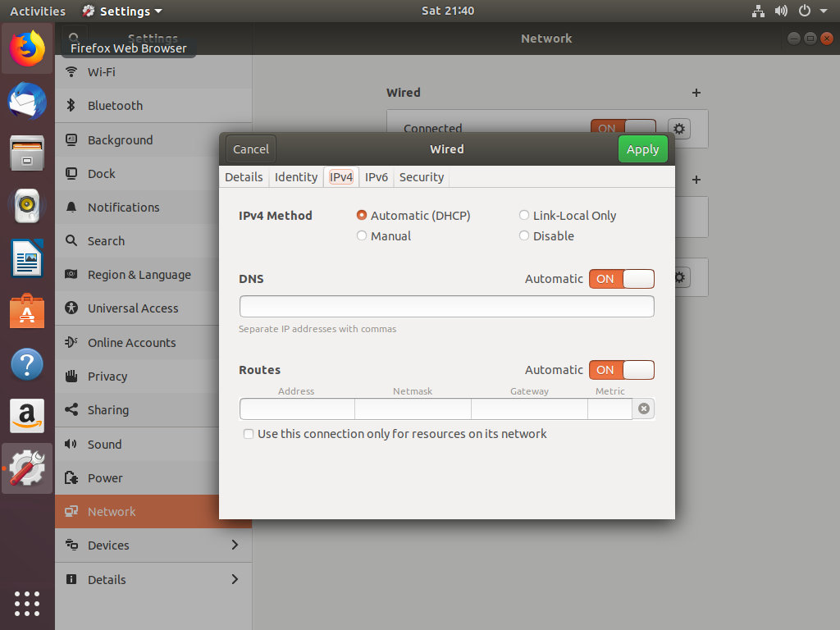Screen dimensions: 840x630
Task: Click the delete route row icon
Action: 644,409
